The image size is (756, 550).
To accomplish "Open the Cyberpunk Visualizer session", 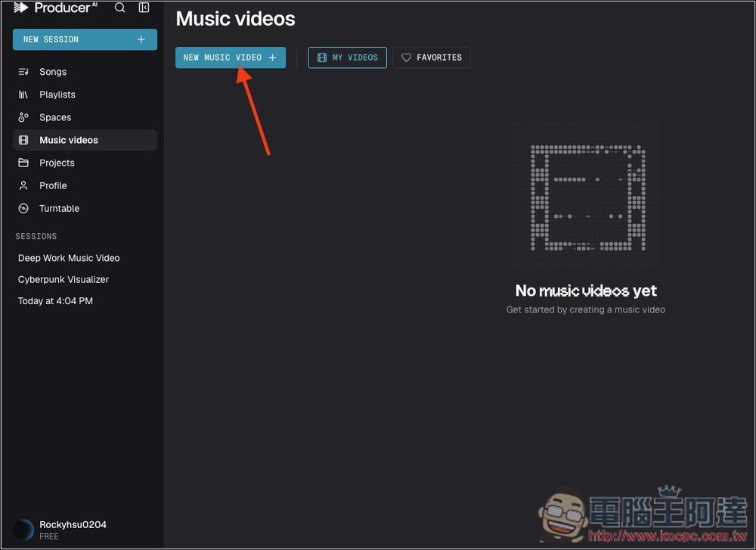I will click(x=64, y=279).
